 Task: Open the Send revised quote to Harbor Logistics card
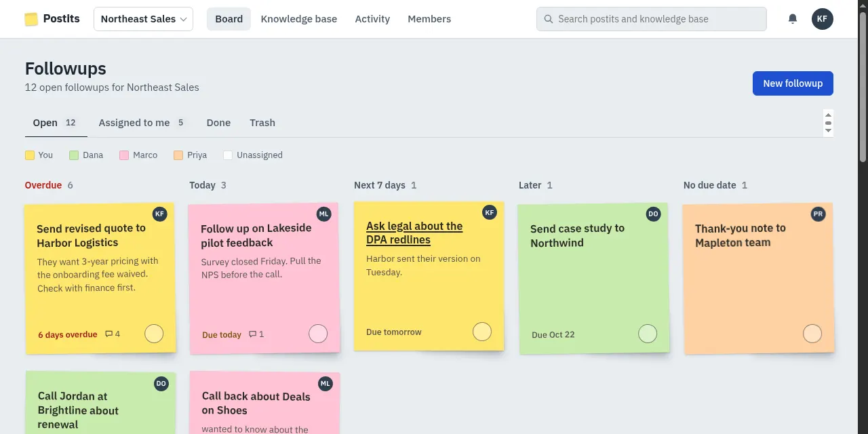91,235
